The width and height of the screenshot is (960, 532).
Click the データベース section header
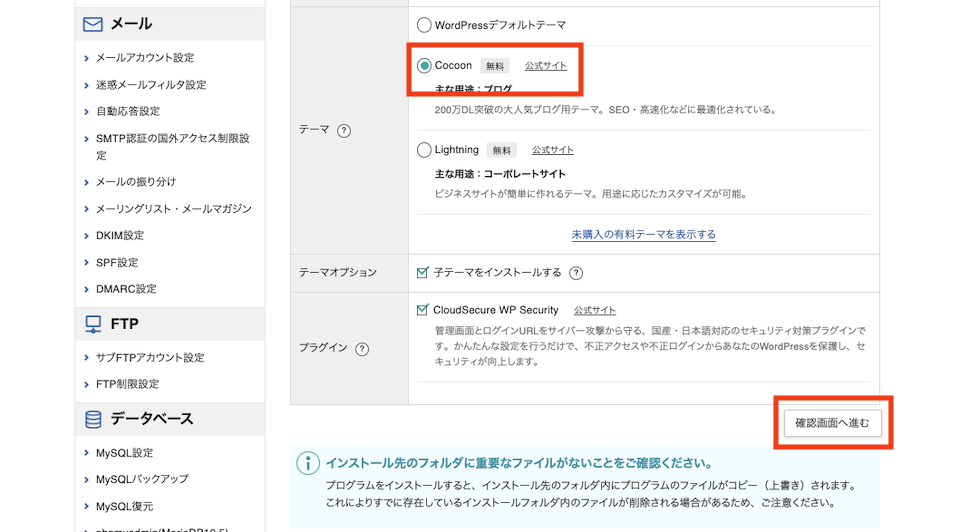[x=170, y=419]
